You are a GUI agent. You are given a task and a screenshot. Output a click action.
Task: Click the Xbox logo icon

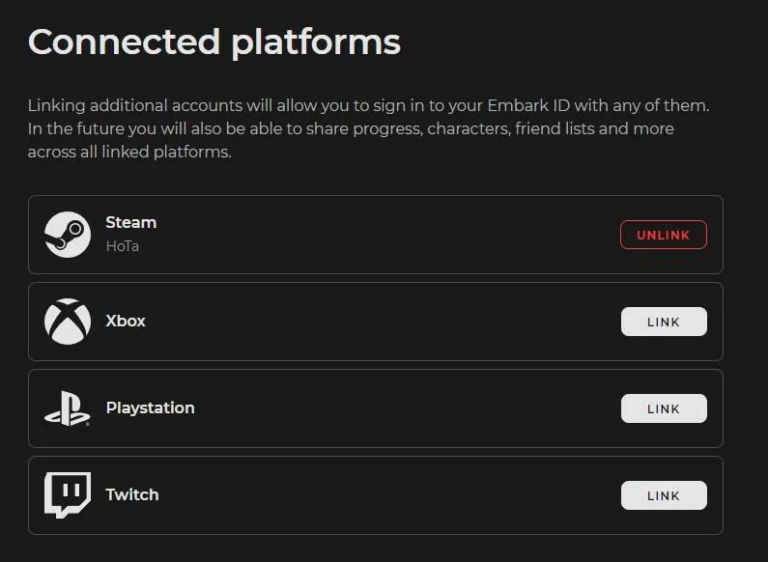68,322
